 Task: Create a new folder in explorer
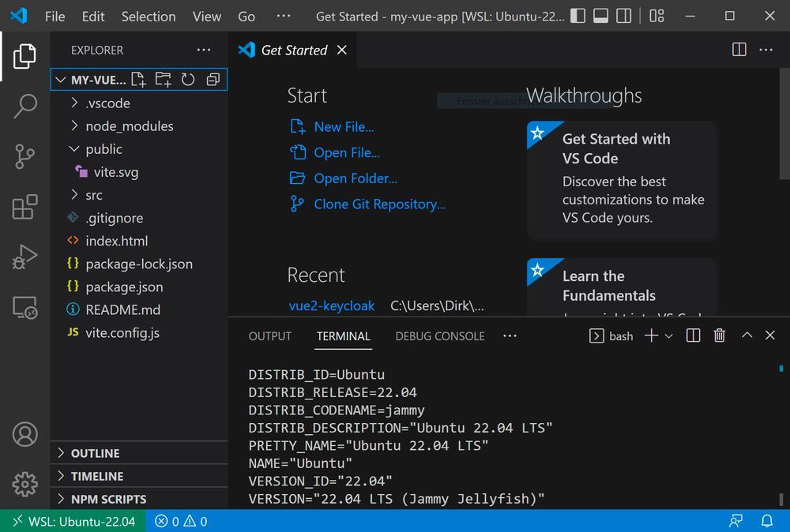(163, 80)
